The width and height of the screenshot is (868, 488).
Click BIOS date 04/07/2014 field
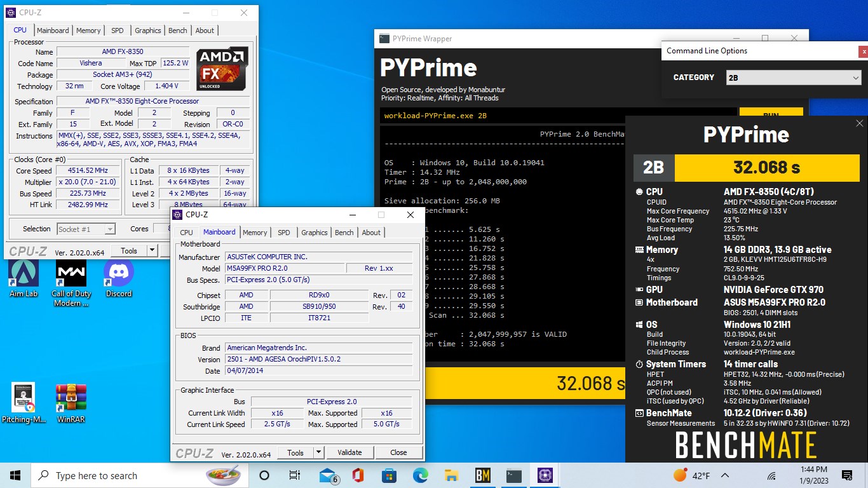point(318,371)
